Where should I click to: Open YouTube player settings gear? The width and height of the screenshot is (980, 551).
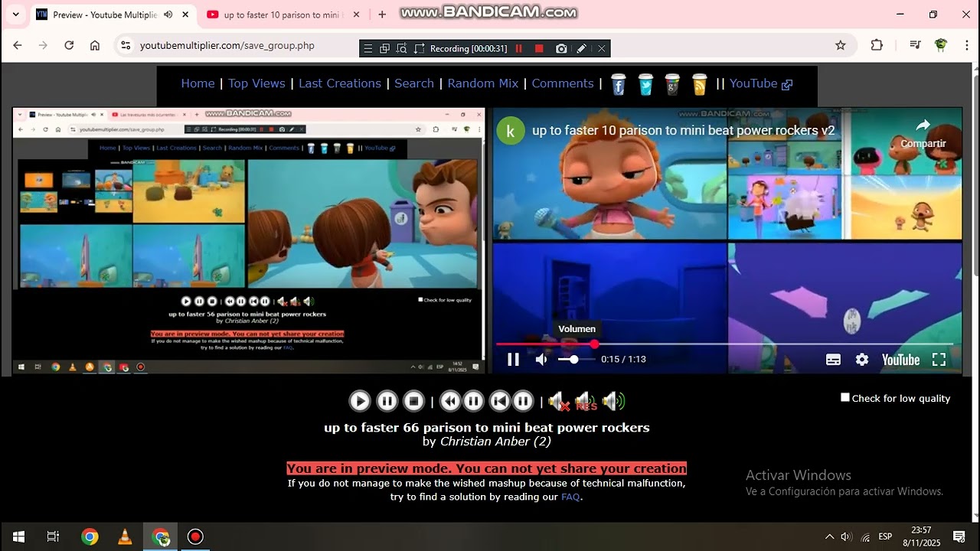tap(862, 360)
